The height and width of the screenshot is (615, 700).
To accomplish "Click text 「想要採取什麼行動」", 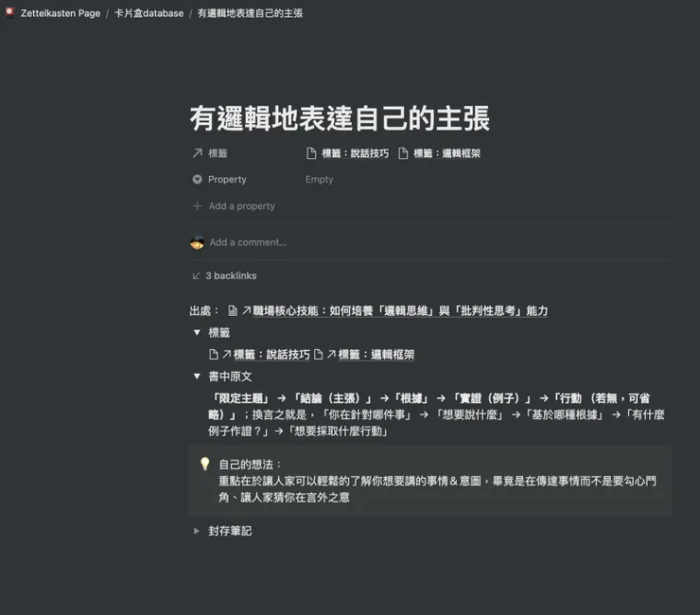I will tap(338, 431).
